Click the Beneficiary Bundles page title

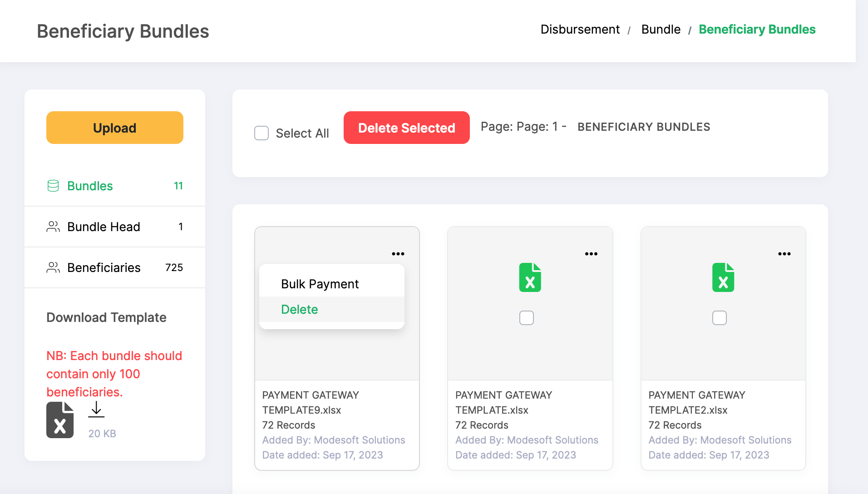123,31
